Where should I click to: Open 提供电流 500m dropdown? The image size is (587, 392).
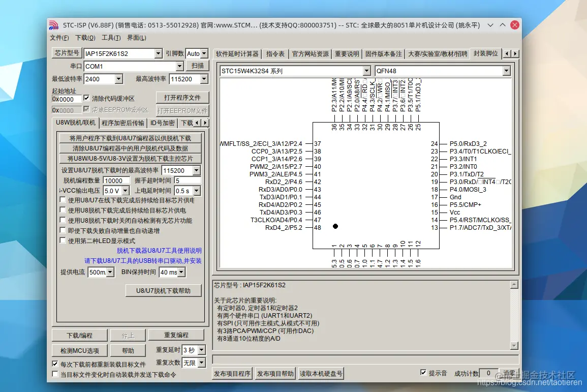[x=110, y=272]
